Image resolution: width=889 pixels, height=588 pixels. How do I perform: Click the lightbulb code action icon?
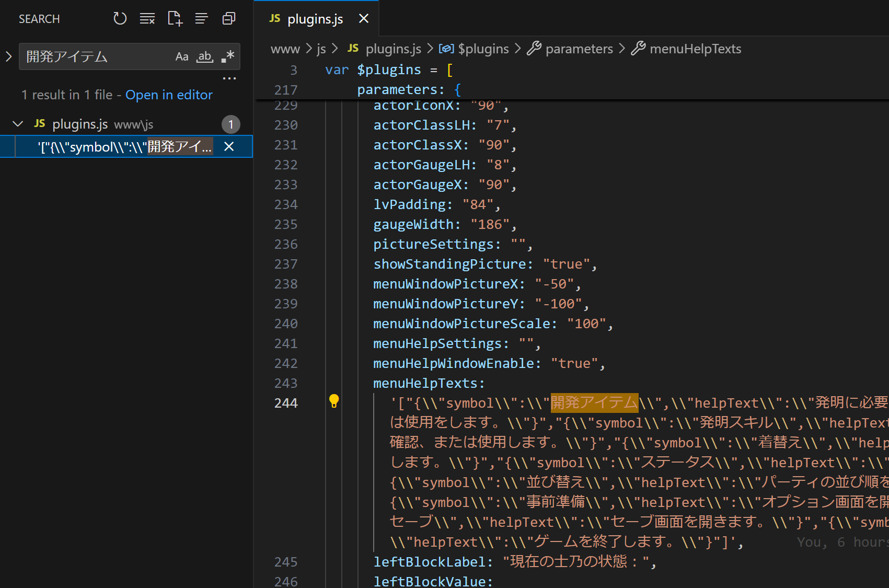[x=334, y=401]
